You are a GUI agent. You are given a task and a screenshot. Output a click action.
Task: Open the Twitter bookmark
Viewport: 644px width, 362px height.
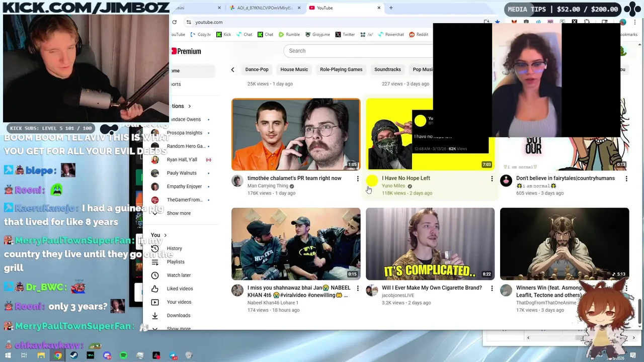345,35
